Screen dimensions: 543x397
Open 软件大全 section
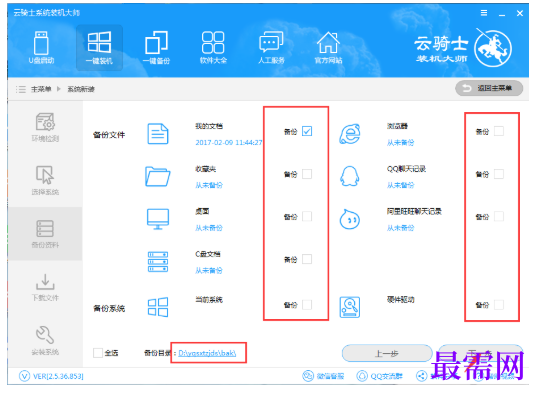(213, 48)
